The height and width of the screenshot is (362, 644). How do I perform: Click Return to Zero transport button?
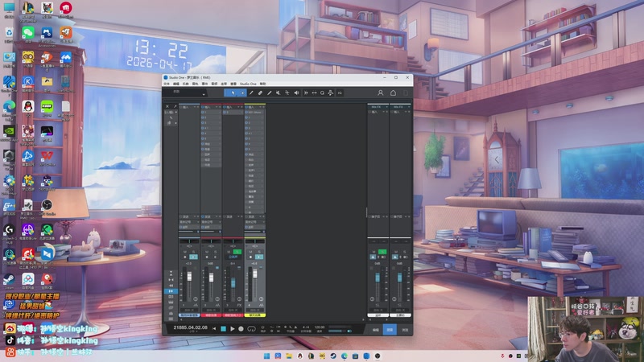214,329
